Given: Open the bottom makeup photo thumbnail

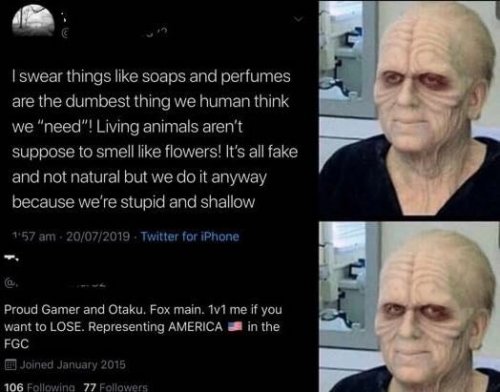Looking at the screenshot, I should (409, 307).
